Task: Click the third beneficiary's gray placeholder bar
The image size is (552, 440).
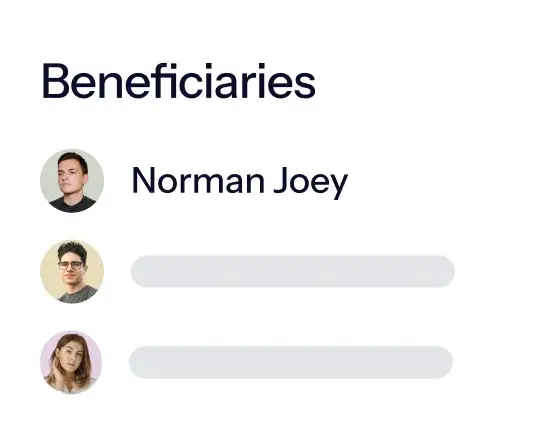Action: coord(291,362)
